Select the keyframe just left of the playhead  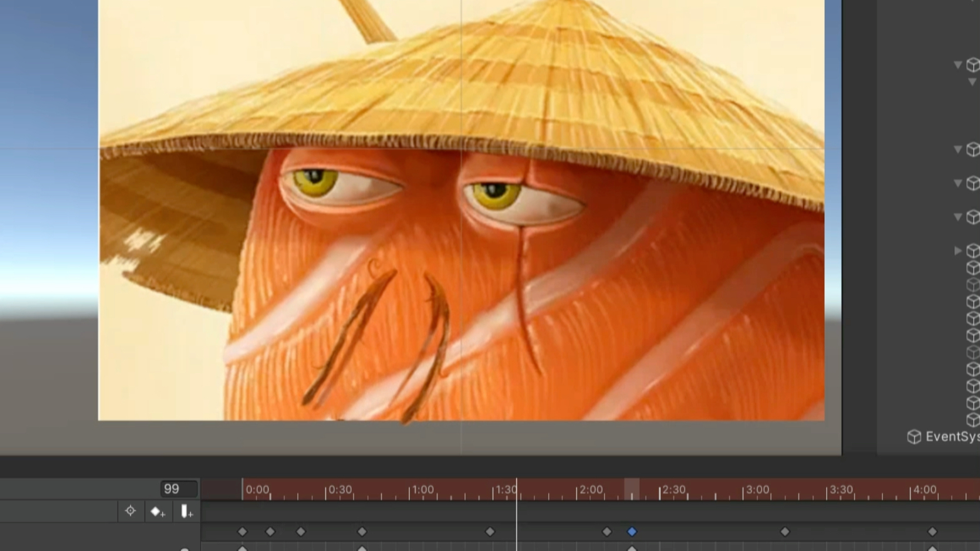[x=489, y=531]
